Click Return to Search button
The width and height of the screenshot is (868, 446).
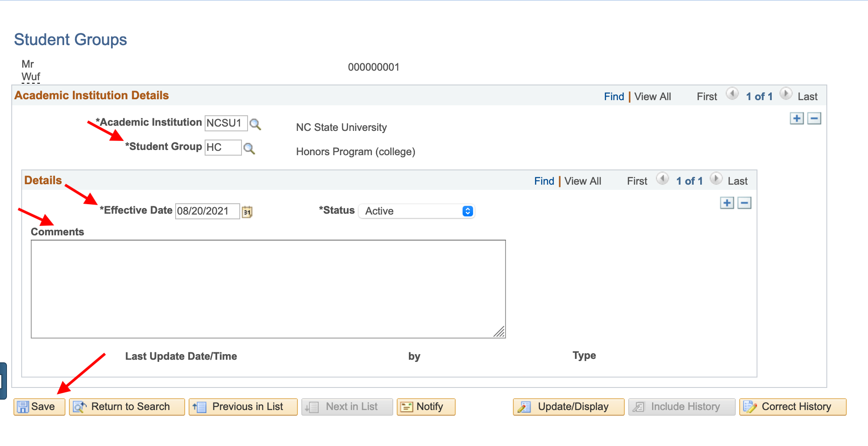(127, 407)
